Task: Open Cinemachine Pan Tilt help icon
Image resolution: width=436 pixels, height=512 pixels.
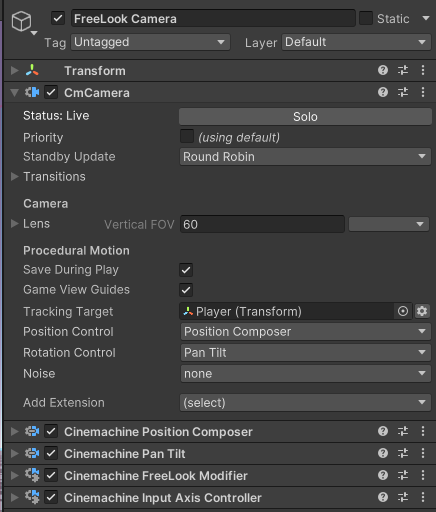Action: (x=383, y=453)
